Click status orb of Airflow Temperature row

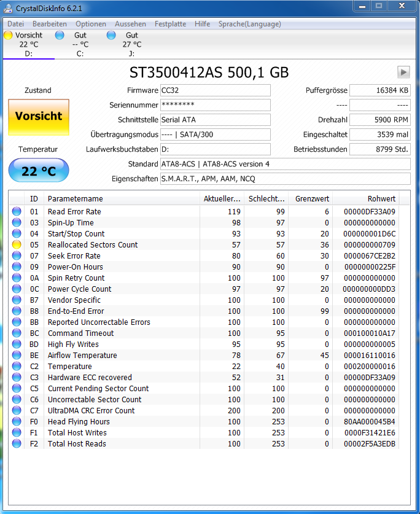(17, 355)
